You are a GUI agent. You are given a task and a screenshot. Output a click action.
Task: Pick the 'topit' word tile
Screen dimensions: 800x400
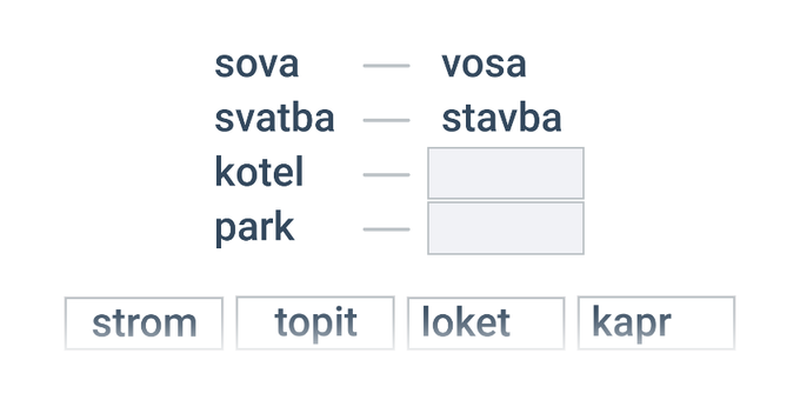coord(315,323)
